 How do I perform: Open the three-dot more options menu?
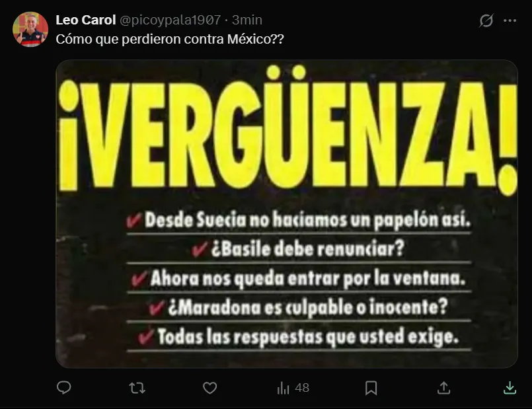point(510,20)
